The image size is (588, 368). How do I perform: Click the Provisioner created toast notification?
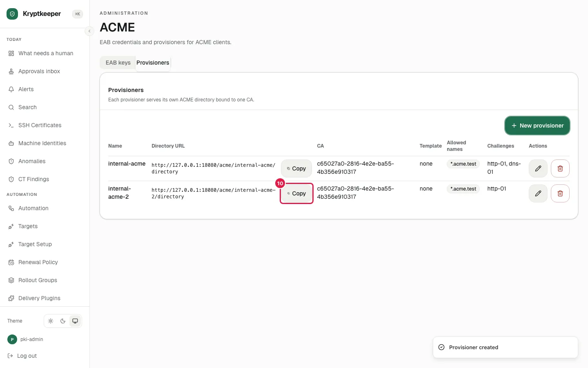pyautogui.click(x=506, y=348)
